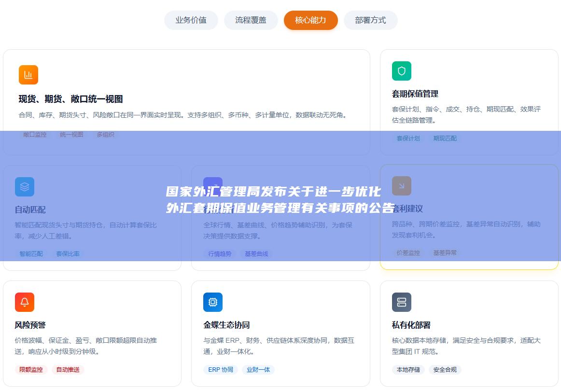Select the active 核心能力 tab
This screenshot has height=392, width=561.
(310, 20)
